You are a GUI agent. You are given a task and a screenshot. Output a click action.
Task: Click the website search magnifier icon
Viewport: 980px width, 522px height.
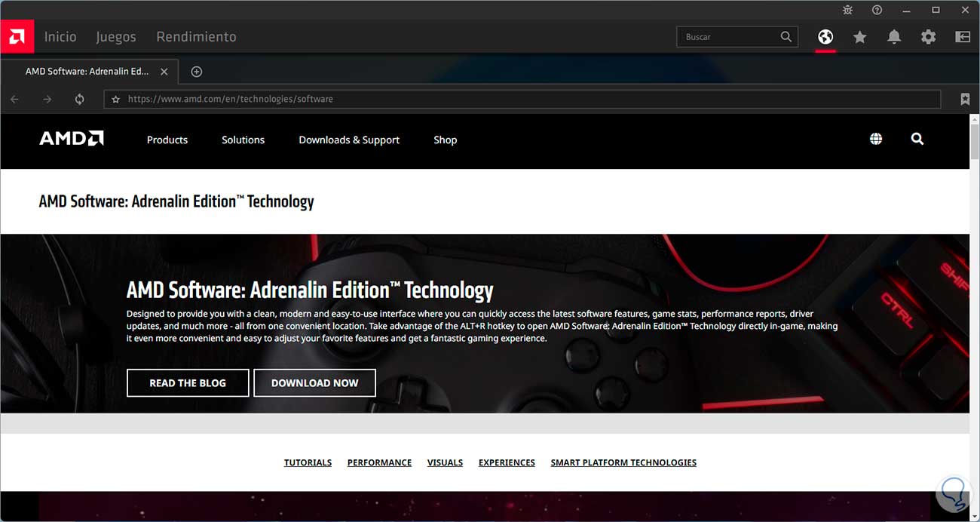pyautogui.click(x=917, y=139)
